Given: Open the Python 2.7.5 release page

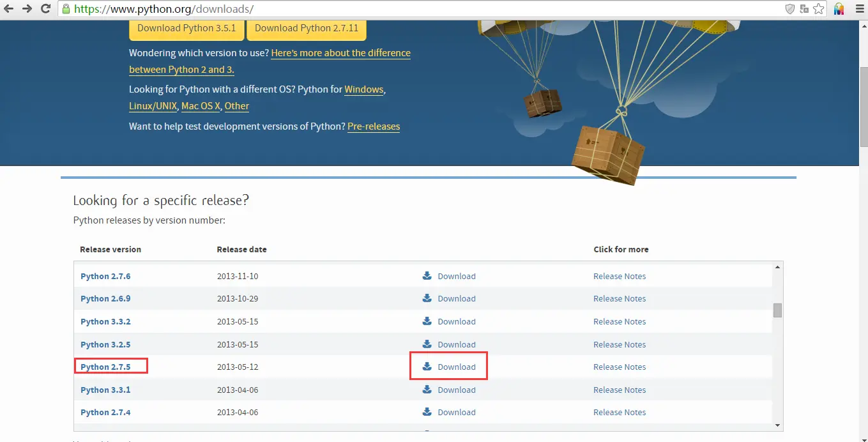Looking at the screenshot, I should [x=105, y=367].
